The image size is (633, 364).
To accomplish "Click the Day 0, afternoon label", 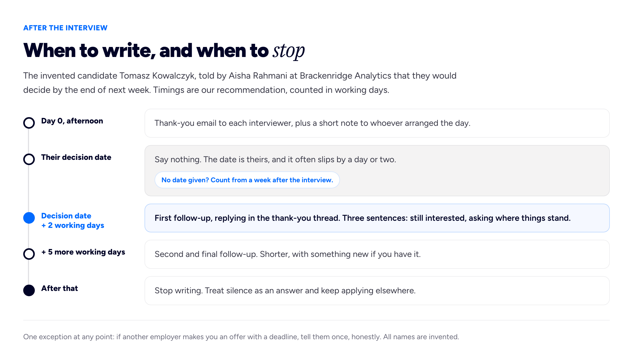I will (72, 121).
